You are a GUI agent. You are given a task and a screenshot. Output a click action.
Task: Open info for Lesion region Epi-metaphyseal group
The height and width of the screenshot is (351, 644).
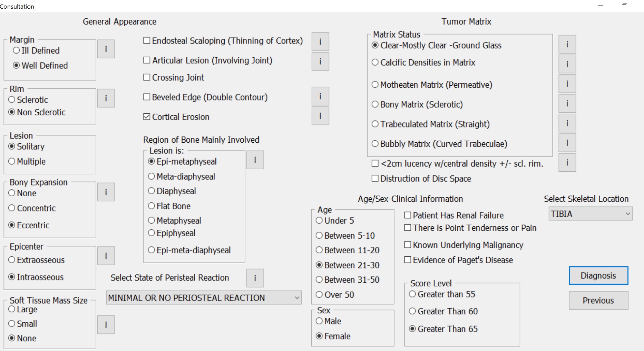pyautogui.click(x=255, y=160)
